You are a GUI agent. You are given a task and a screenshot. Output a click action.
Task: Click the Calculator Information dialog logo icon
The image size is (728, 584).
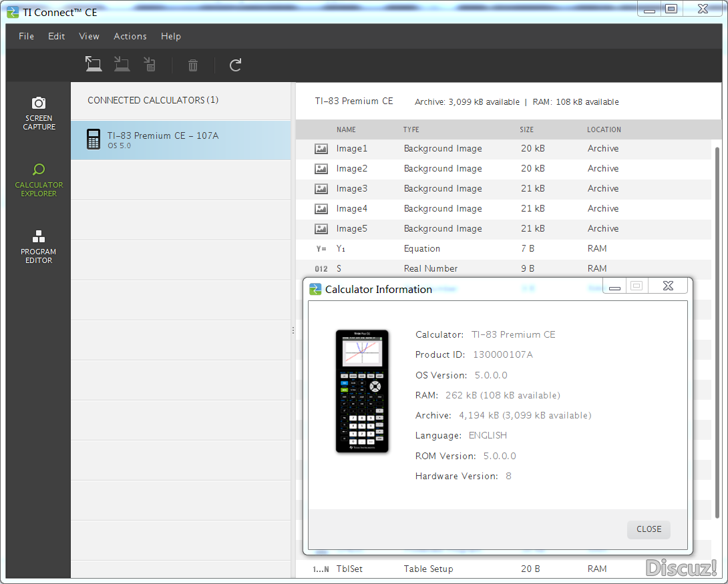coord(315,289)
